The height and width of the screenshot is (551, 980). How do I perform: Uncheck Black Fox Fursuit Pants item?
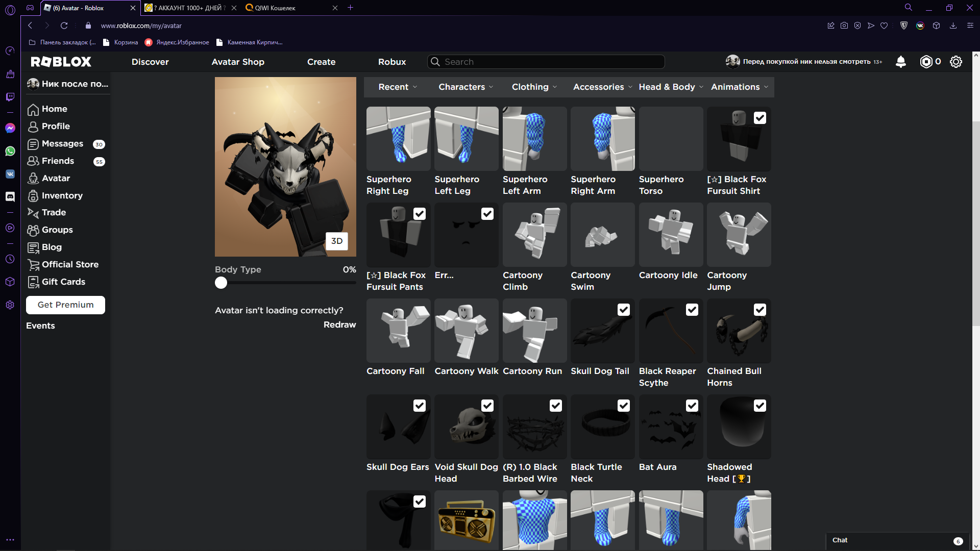(x=420, y=214)
